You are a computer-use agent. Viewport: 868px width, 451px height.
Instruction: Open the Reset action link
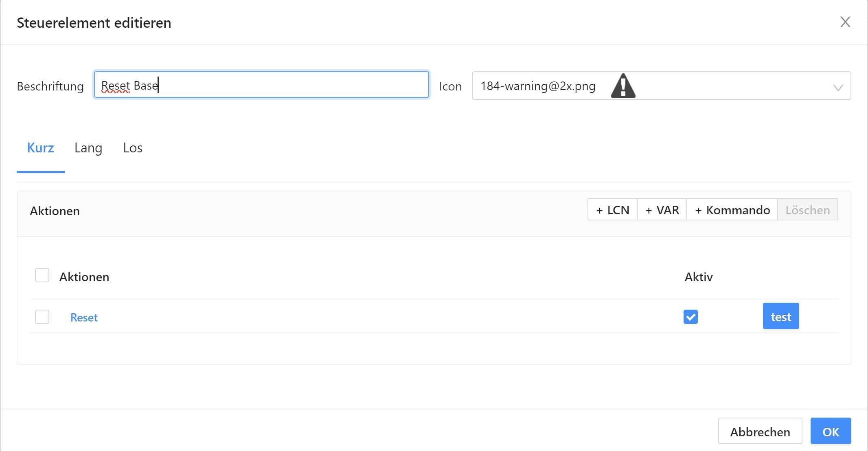[x=84, y=317]
